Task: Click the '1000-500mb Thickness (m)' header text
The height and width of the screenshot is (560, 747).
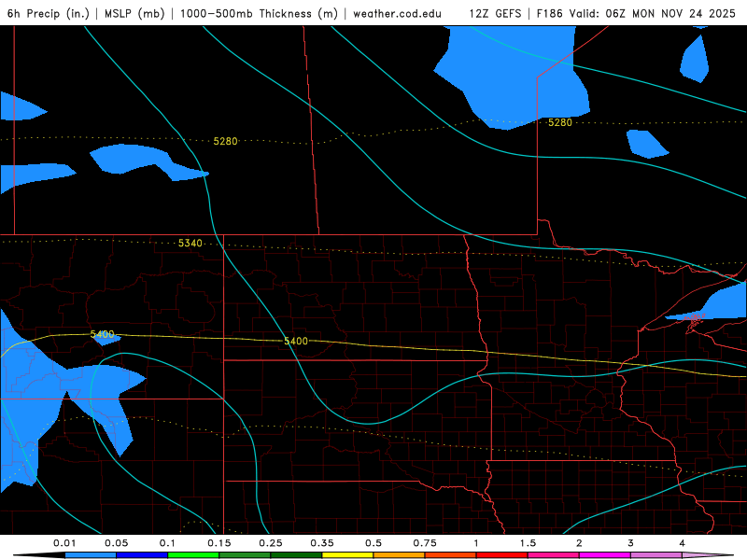Action: pyautogui.click(x=259, y=13)
